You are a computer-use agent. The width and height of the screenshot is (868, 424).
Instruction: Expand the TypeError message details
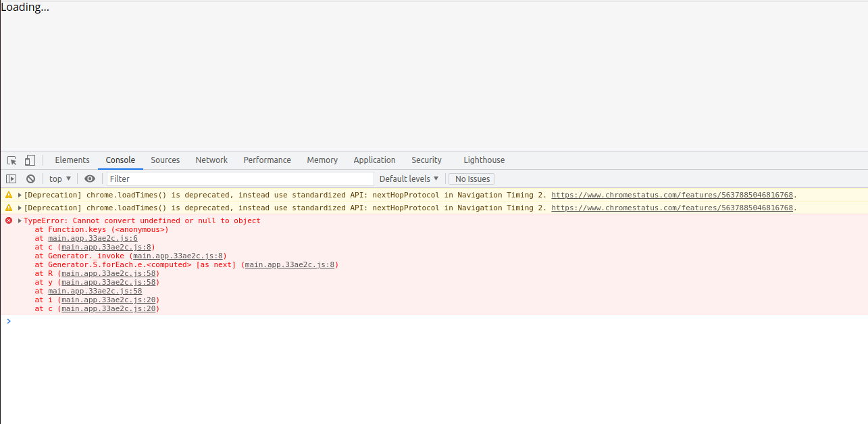(x=19, y=220)
